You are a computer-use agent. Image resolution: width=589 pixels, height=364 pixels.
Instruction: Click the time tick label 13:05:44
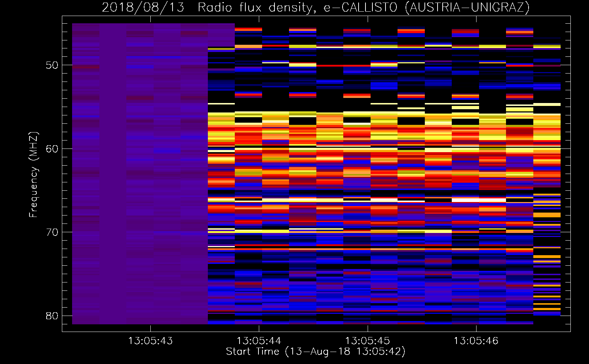point(259,341)
